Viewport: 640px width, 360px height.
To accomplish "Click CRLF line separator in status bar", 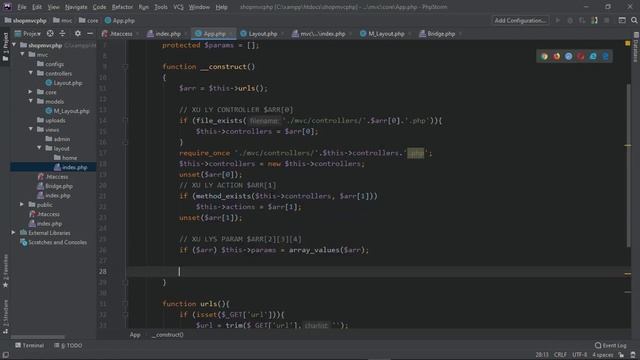I will pyautogui.click(x=560, y=355).
